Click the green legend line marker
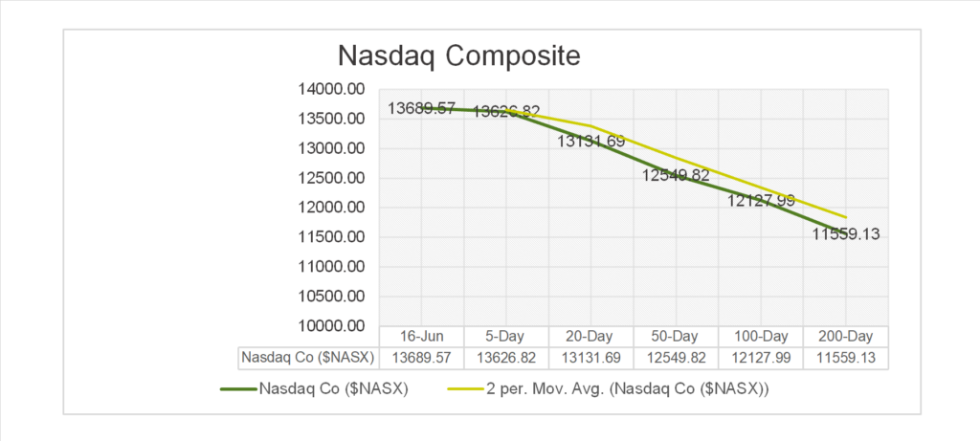Viewport: 980px width, 441px height. click(237, 389)
